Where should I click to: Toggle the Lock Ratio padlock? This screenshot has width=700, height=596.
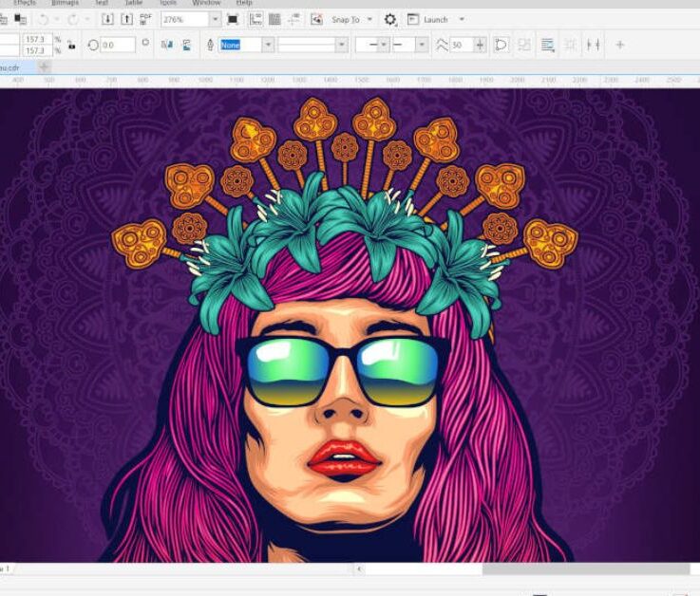[71, 45]
